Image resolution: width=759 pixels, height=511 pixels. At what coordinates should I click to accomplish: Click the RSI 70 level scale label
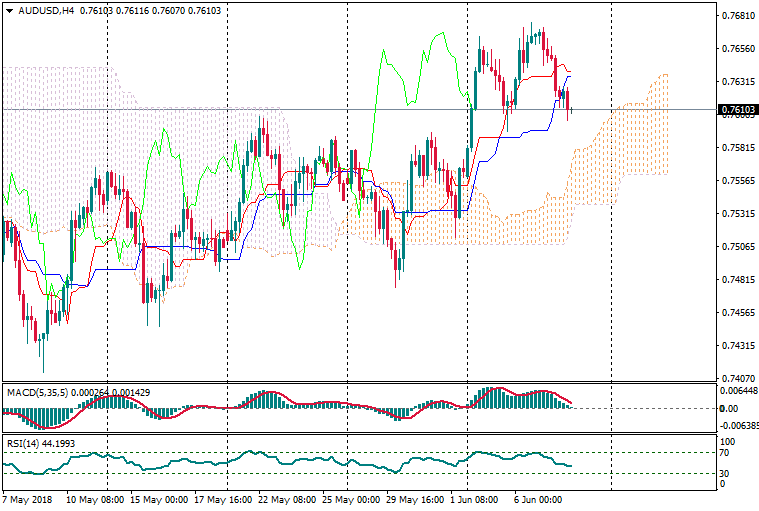(x=727, y=452)
